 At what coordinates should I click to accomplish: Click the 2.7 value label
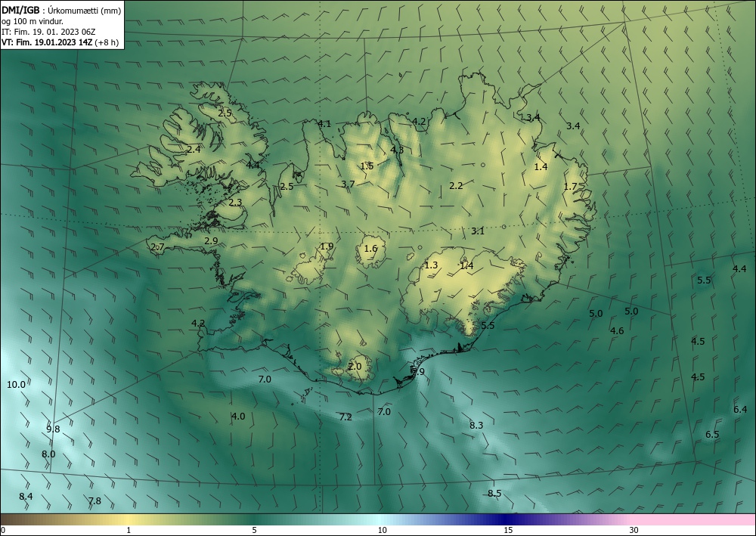pyautogui.click(x=158, y=247)
